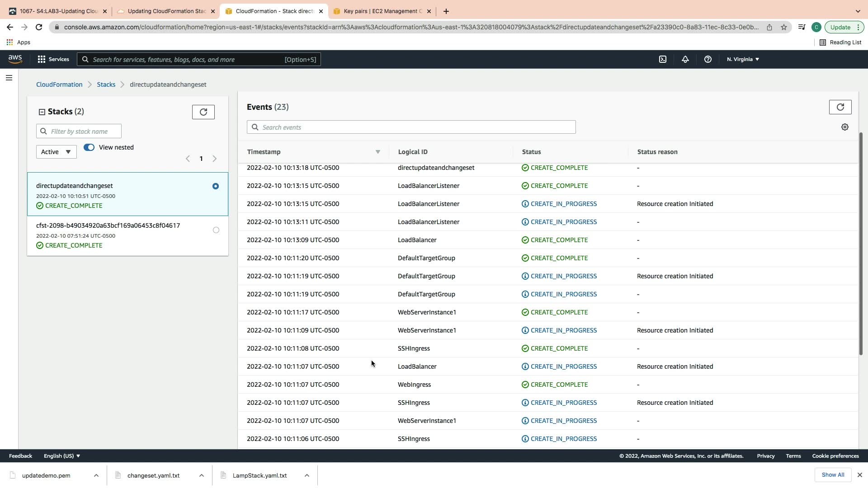Open Services grid menu

tap(53, 59)
